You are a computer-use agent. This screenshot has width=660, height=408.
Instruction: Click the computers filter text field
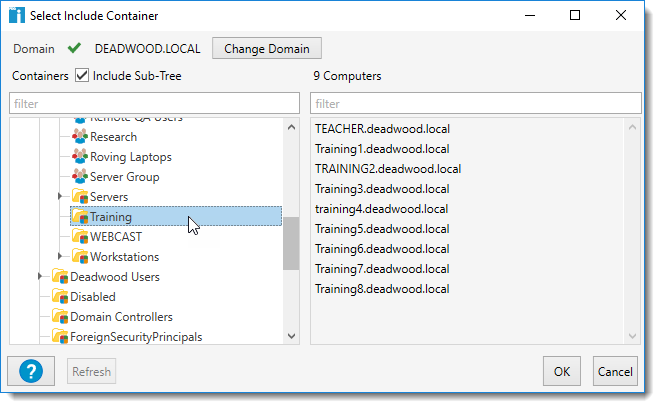(475, 103)
